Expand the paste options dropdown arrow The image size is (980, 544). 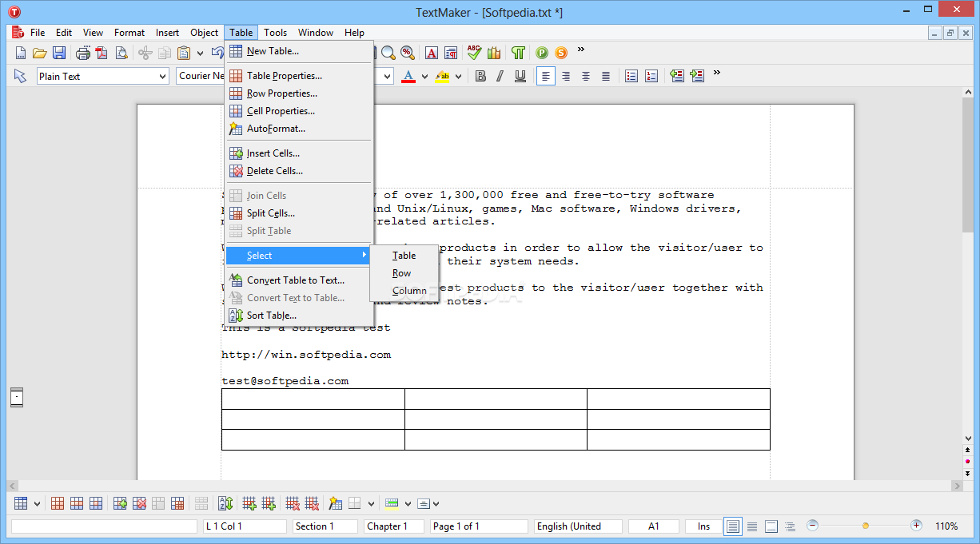pyautogui.click(x=200, y=53)
